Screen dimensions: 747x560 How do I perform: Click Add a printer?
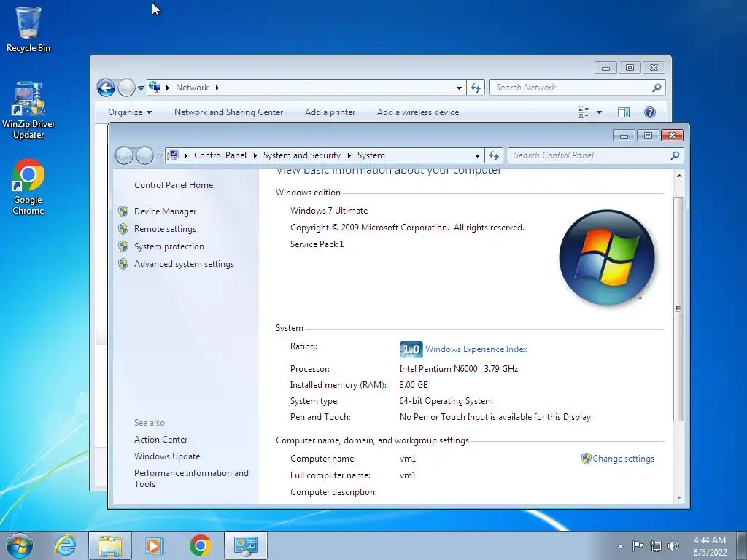tap(330, 112)
